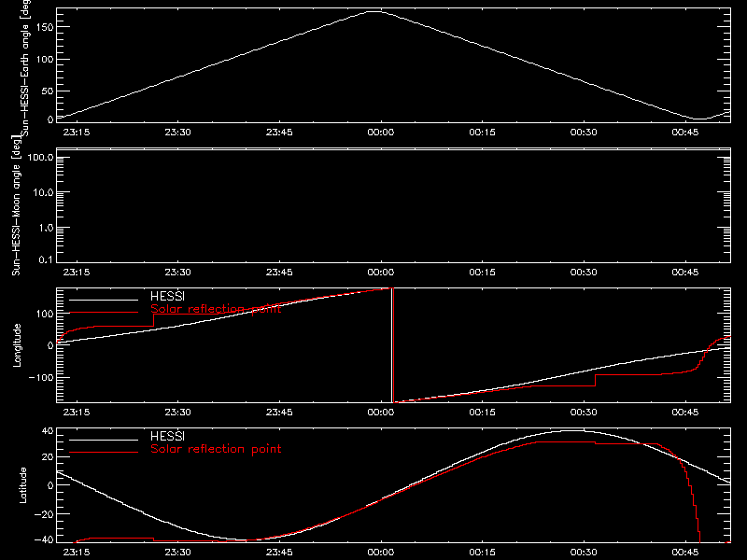This screenshot has width=747, height=560.
Task: Click the 150 value on Earth angle axis
Action: click(45, 27)
